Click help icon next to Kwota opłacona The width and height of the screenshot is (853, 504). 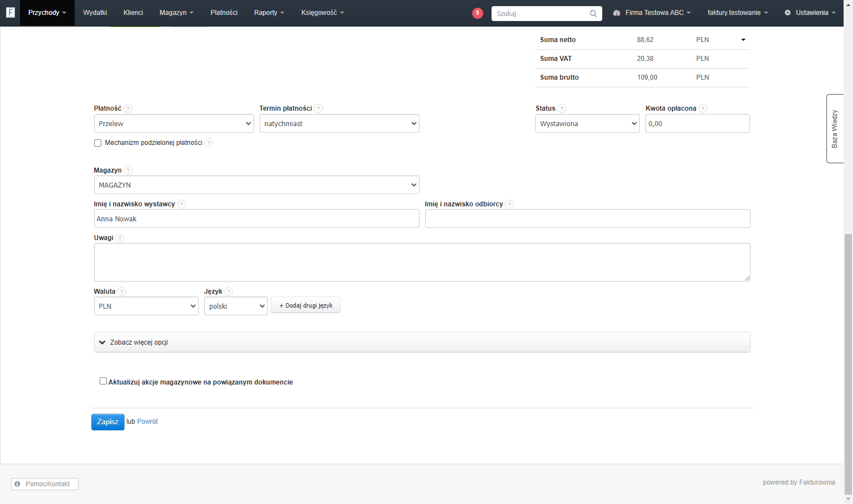coord(703,108)
